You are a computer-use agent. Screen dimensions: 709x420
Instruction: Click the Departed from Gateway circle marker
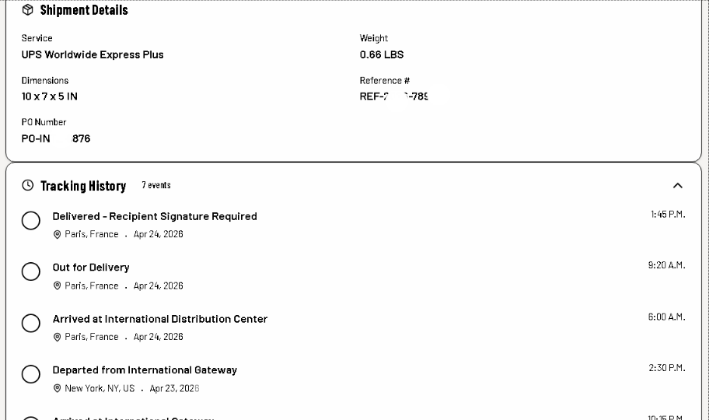(x=31, y=374)
